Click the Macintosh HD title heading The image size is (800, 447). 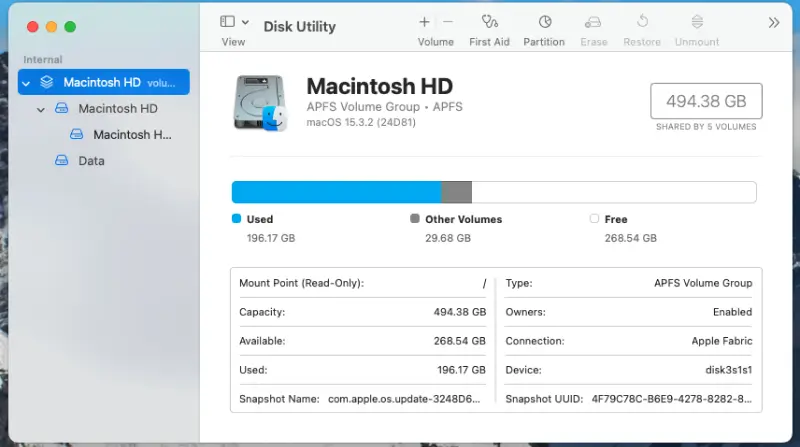[380, 86]
